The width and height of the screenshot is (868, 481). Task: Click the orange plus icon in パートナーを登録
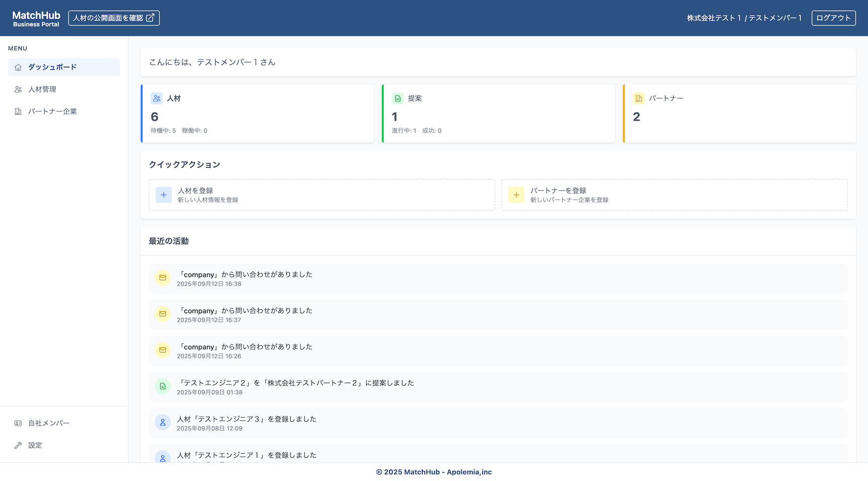coord(516,195)
